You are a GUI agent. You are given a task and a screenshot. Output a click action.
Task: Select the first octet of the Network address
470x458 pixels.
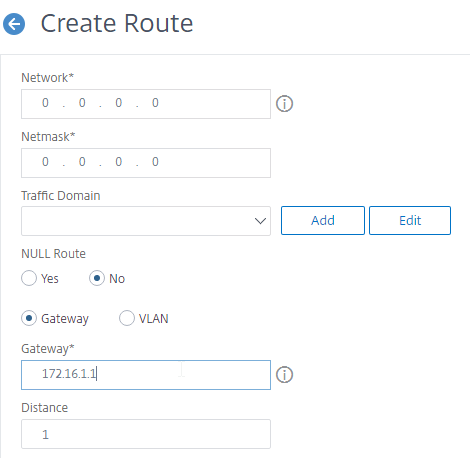click(45, 103)
